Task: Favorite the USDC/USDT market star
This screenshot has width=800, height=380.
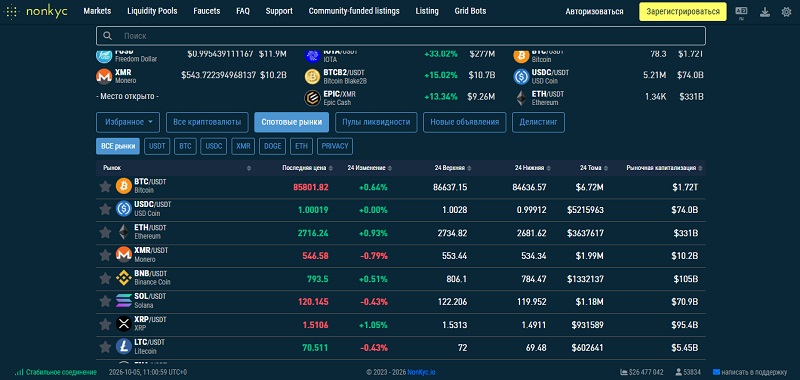Action: click(105, 210)
